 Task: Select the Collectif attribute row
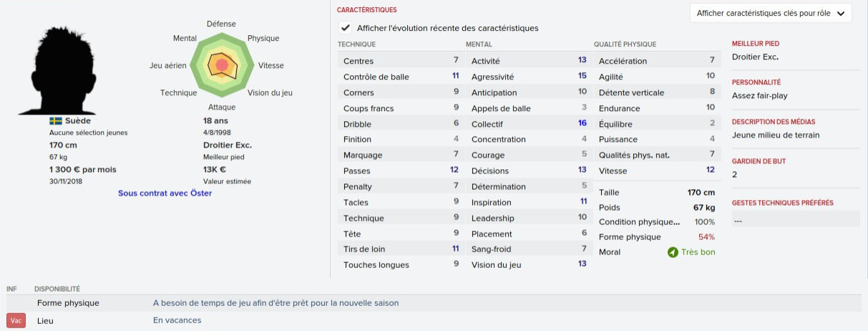[x=528, y=124]
